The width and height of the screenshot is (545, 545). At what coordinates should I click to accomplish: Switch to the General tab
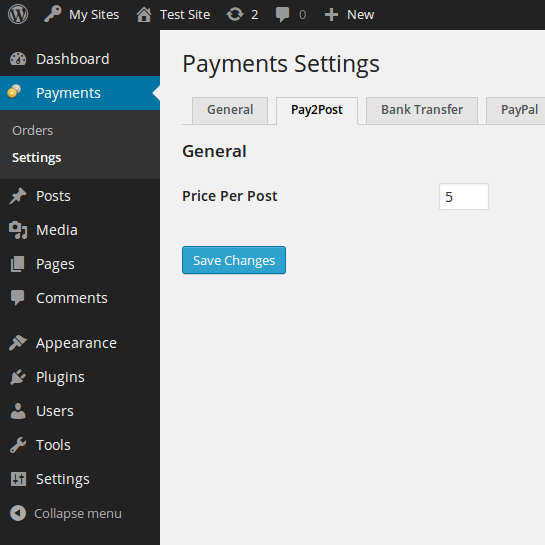tap(230, 110)
